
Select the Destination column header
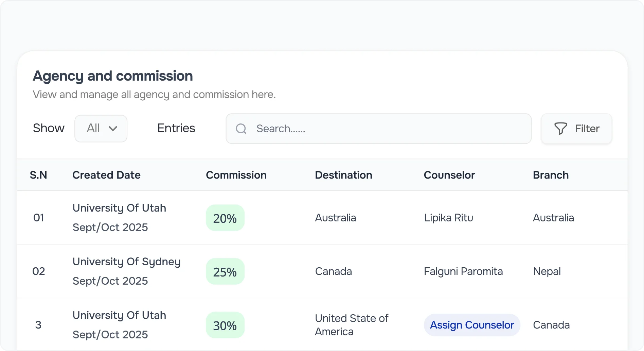click(x=343, y=175)
